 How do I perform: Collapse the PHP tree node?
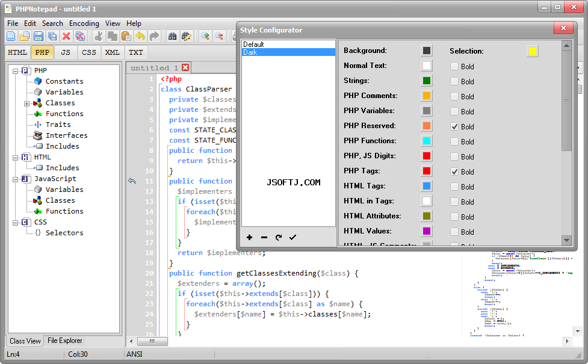(16, 70)
